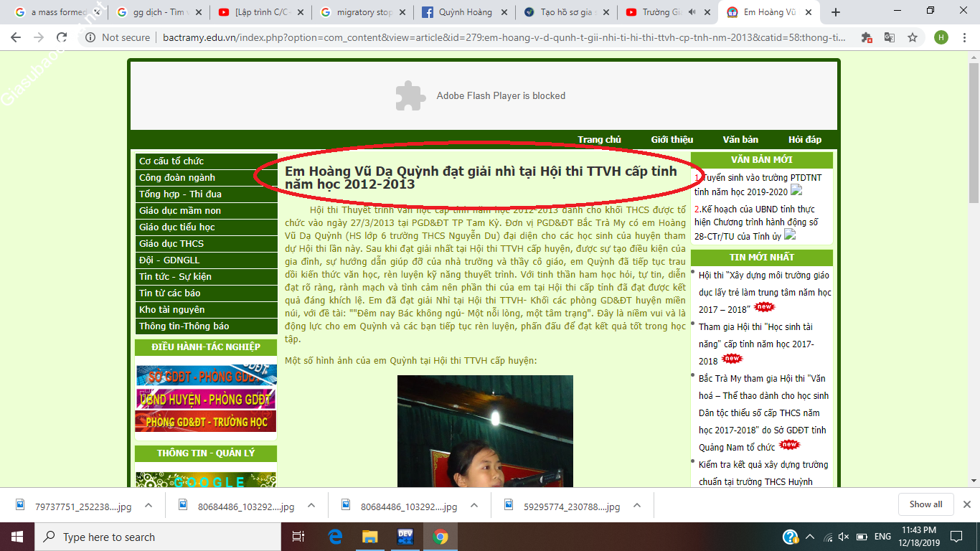Open the "Giáo dục mầm non" sidebar link
Viewport: 980px width, 551px height.
180,210
